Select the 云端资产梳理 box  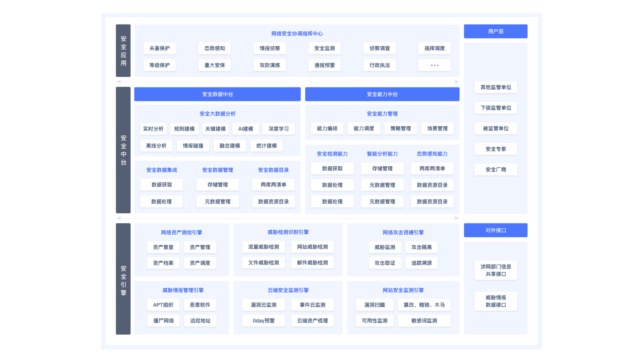tap(312, 321)
